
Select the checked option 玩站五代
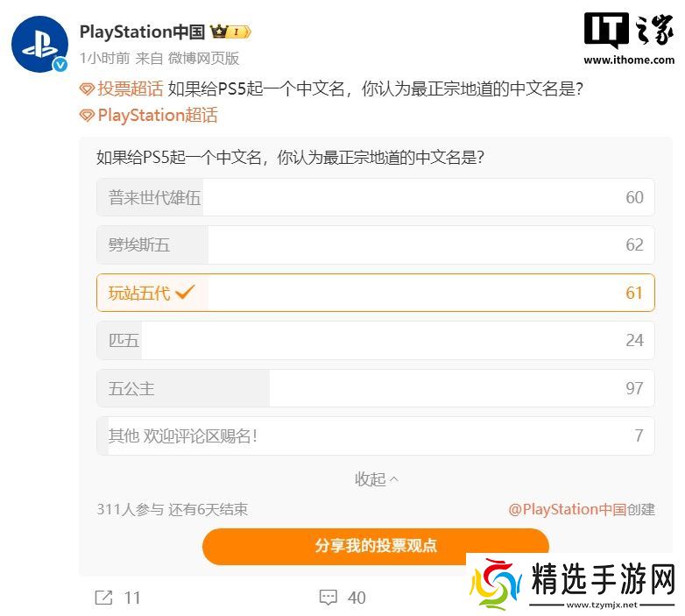[375, 293]
